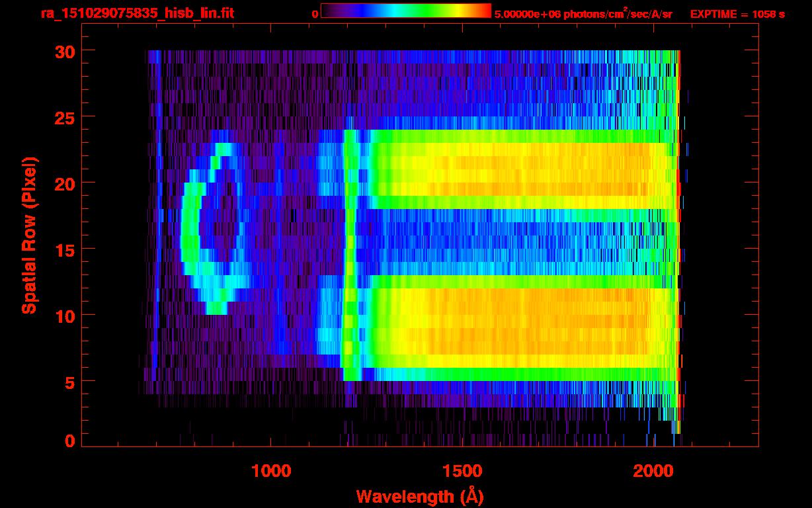812x508 pixels.
Task: Click the x-axis tick label 1500
Action: tap(462, 471)
